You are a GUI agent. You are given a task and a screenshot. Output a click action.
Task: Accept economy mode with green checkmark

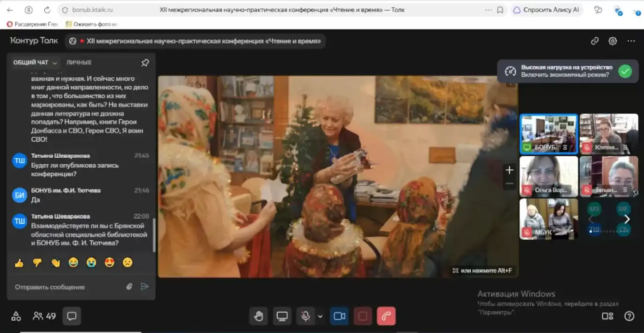(625, 71)
